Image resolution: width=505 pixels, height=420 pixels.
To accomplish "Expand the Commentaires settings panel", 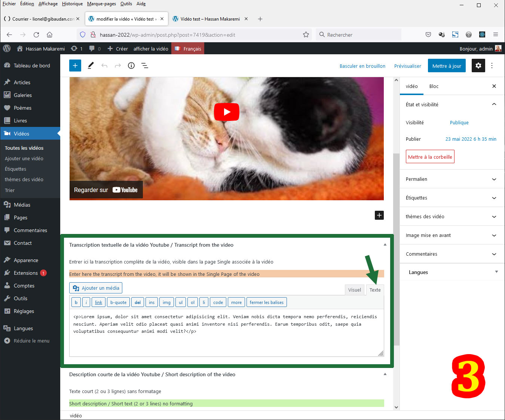I will tap(452, 254).
